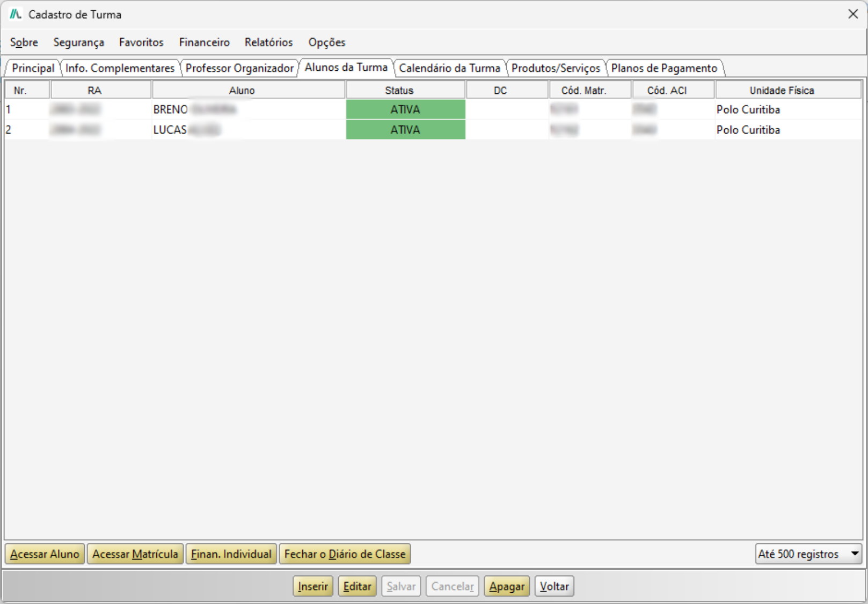This screenshot has height=604, width=868.
Task: Select the Alunos da Turma tab
Action: pyautogui.click(x=346, y=67)
